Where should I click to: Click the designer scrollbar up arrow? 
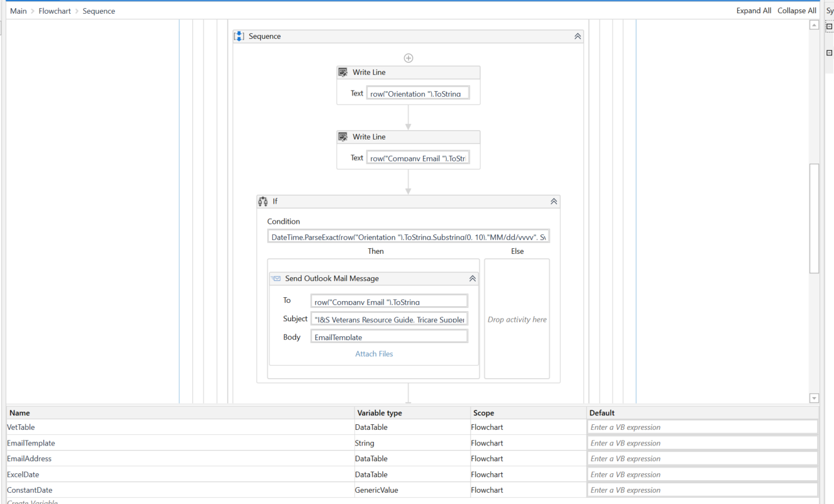click(x=815, y=25)
